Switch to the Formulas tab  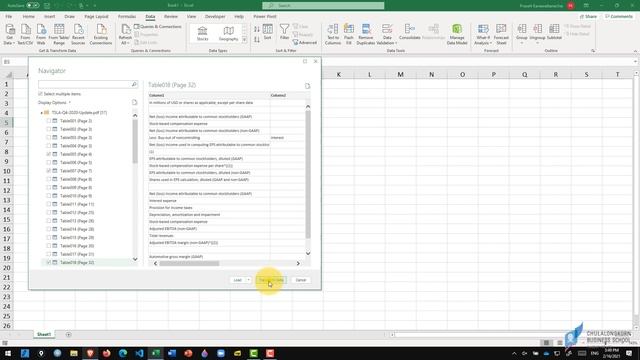click(x=127, y=16)
